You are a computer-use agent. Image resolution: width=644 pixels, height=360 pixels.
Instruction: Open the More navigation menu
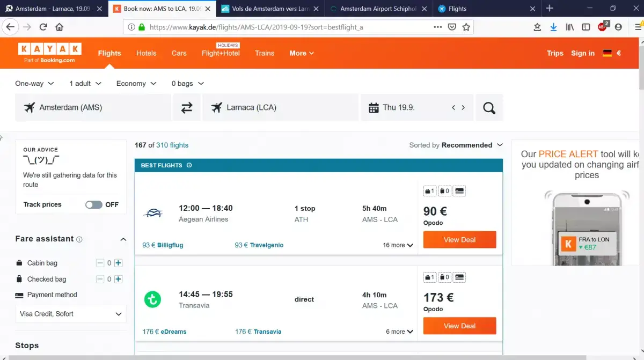302,53
